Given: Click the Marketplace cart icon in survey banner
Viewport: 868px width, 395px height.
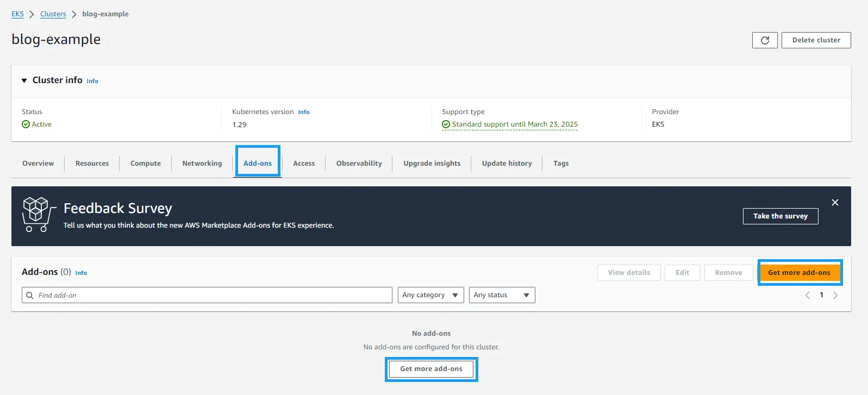Looking at the screenshot, I should click(39, 215).
